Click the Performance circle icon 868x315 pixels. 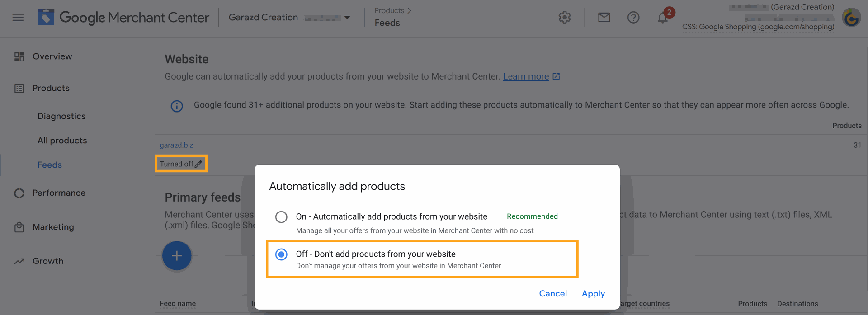click(19, 193)
